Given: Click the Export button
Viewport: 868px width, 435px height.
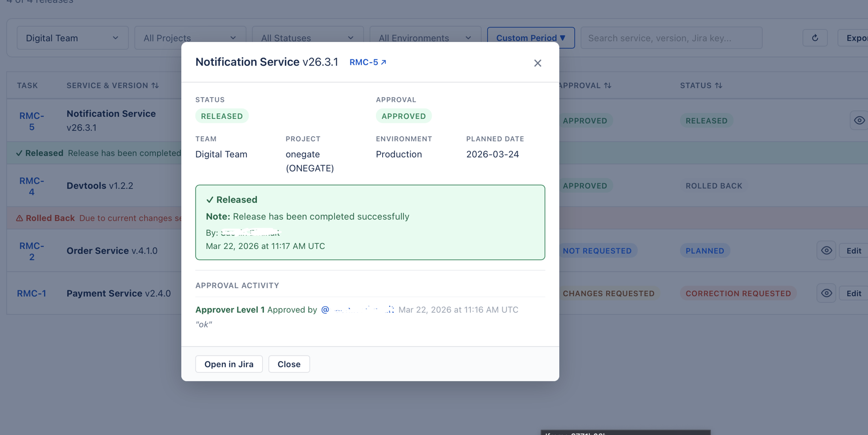Looking at the screenshot, I should [x=857, y=38].
